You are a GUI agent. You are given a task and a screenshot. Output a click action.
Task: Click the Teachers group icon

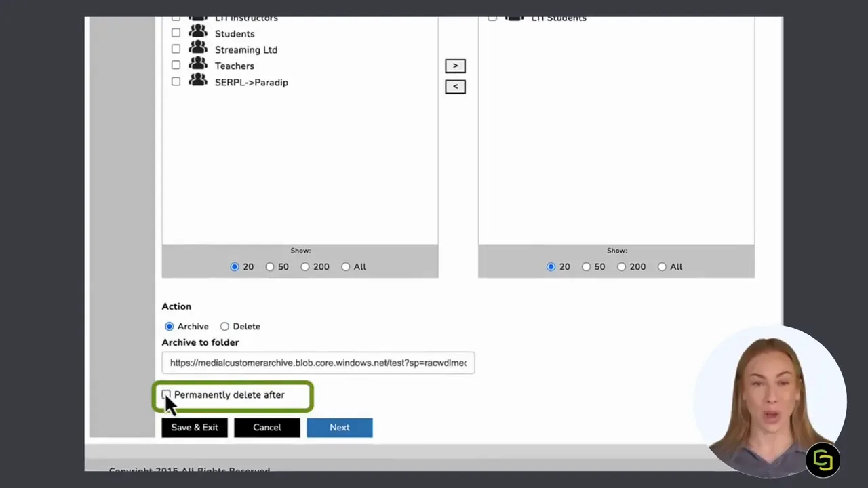coord(197,64)
